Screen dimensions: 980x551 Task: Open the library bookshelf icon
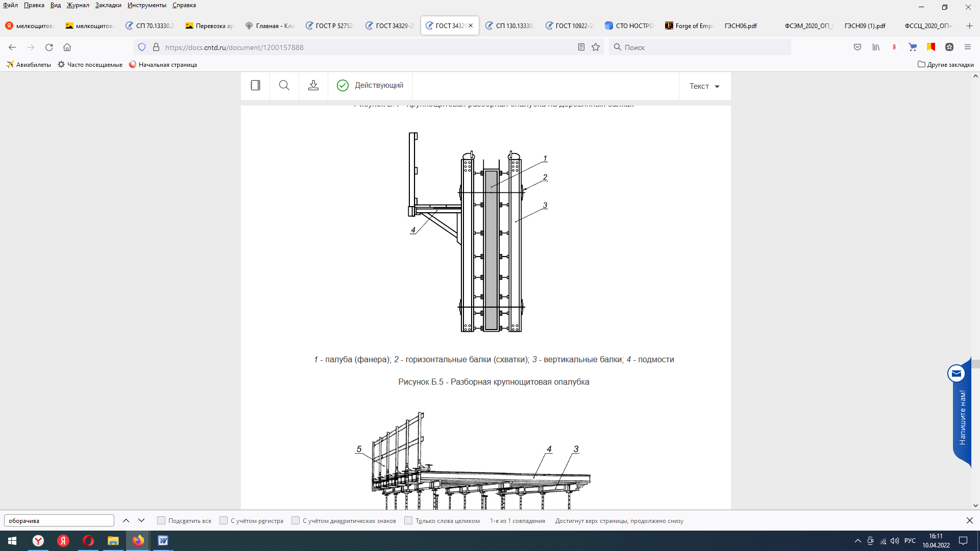876,47
